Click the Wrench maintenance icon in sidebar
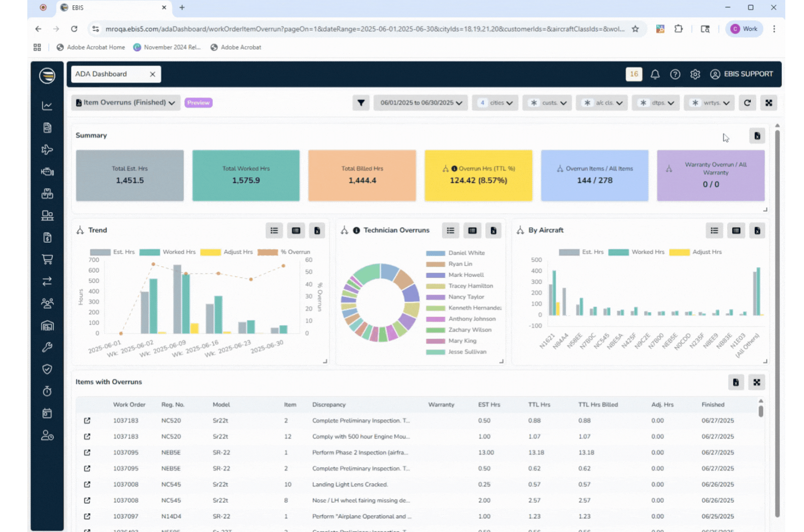The width and height of the screenshot is (804, 532). (47, 347)
